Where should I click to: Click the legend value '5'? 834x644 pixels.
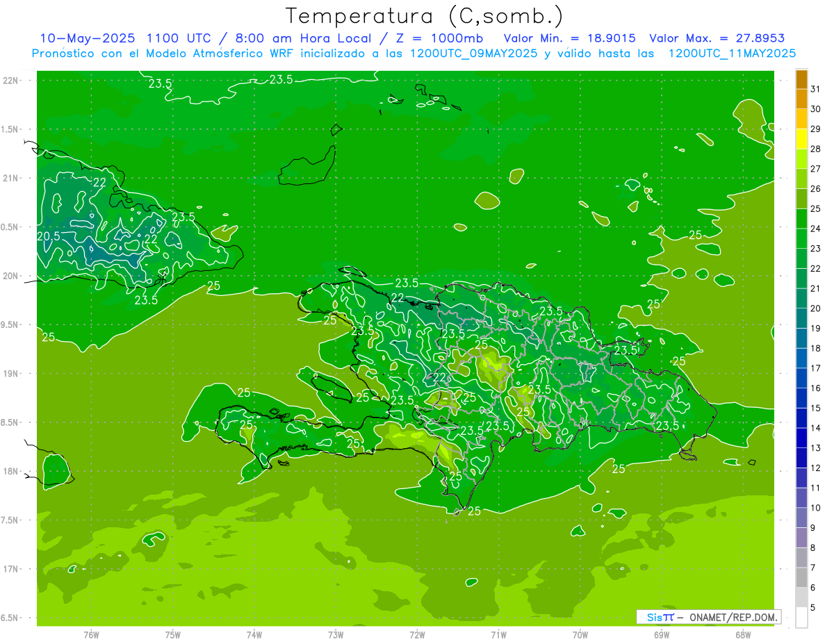pos(813,608)
